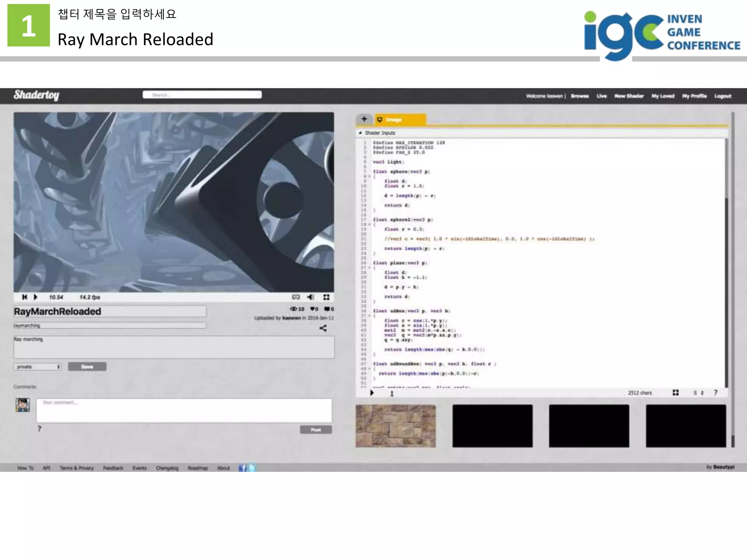This screenshot has height=560, width=747.
Task: Mute the shader audio
Action: coord(310,297)
